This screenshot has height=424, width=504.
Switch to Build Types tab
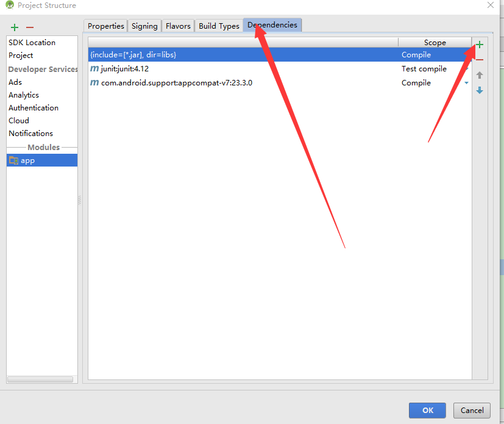pos(219,26)
